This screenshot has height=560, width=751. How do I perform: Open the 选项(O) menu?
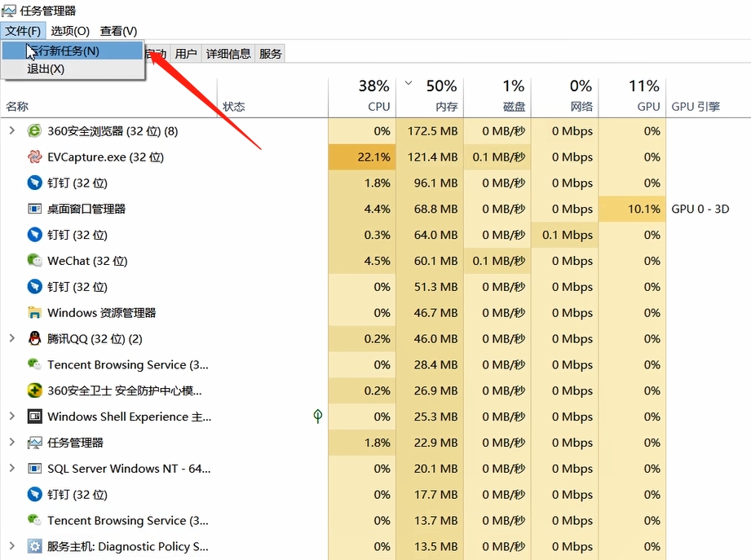[x=70, y=31]
